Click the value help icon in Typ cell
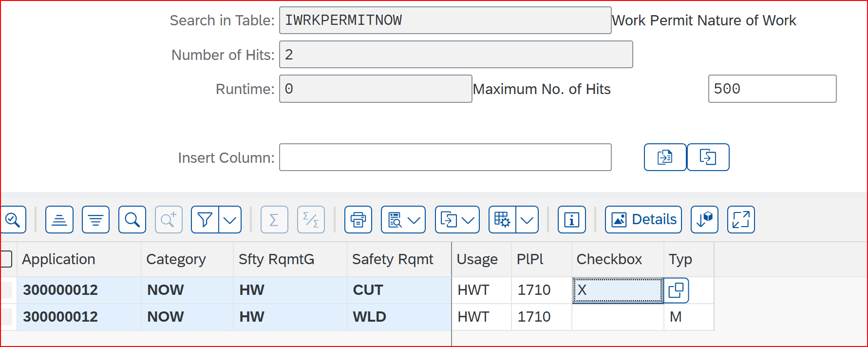The width and height of the screenshot is (868, 347). (x=676, y=290)
